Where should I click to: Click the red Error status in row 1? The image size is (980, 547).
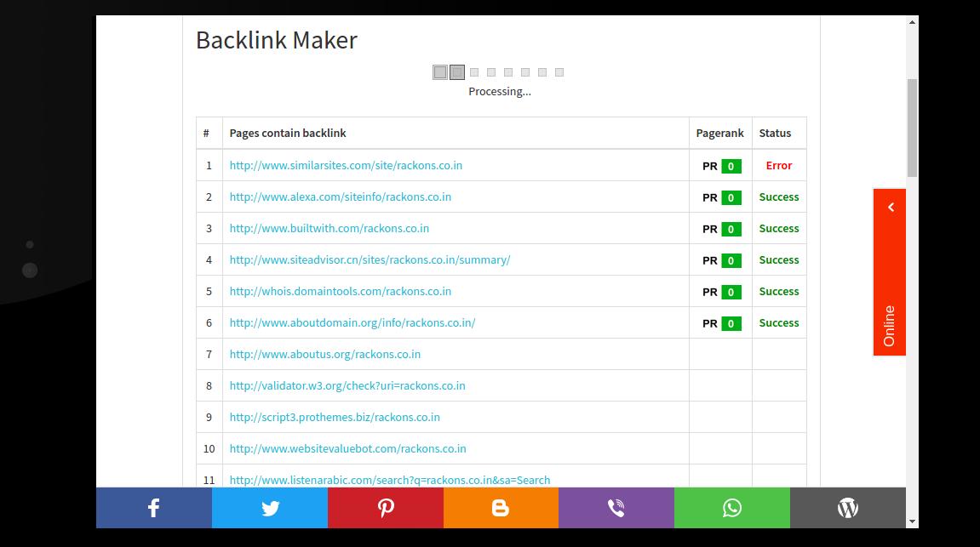[779, 166]
